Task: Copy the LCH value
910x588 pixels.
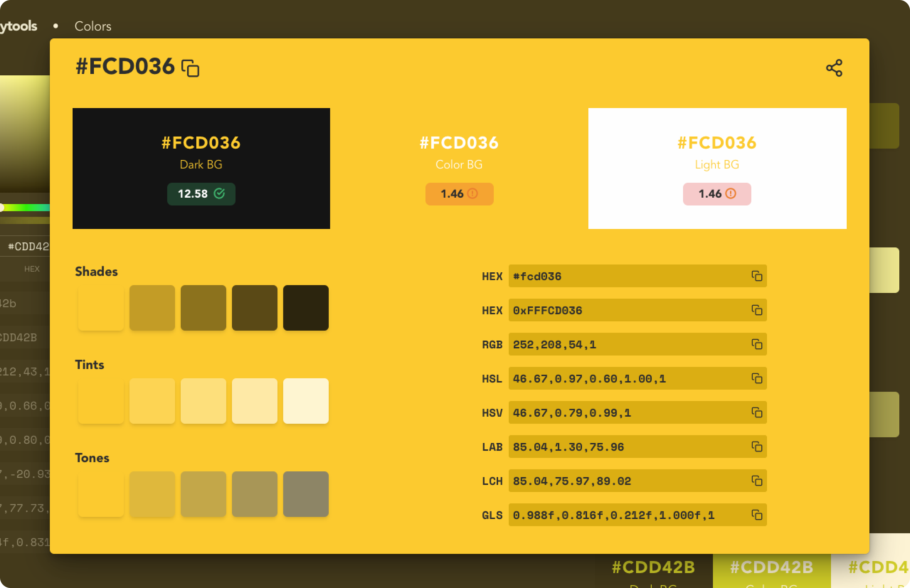Action: (757, 481)
